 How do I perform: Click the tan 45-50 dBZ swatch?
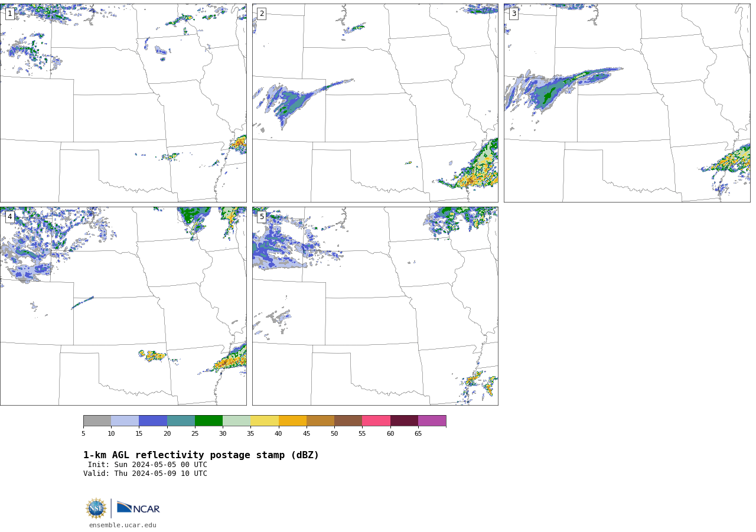pyautogui.click(x=320, y=420)
